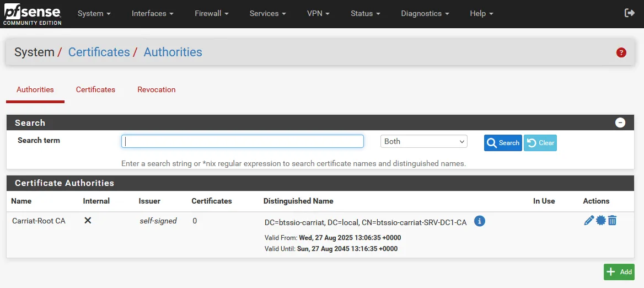Switch to the Certificates tab

[95, 89]
